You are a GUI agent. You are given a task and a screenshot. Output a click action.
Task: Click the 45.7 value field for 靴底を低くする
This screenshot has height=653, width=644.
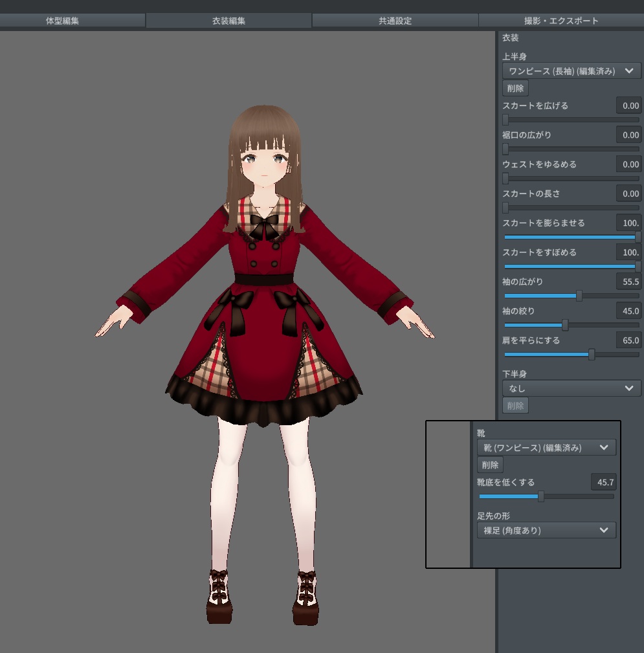pos(603,482)
